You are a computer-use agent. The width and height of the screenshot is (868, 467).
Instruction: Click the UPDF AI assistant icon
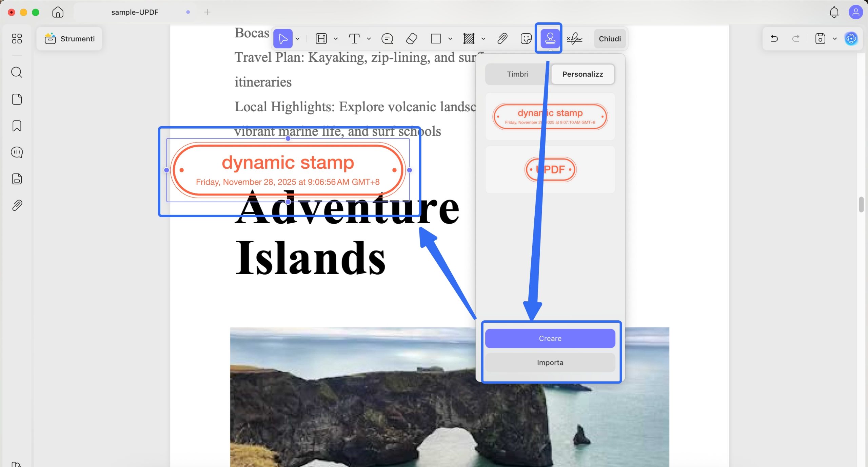[x=851, y=39]
